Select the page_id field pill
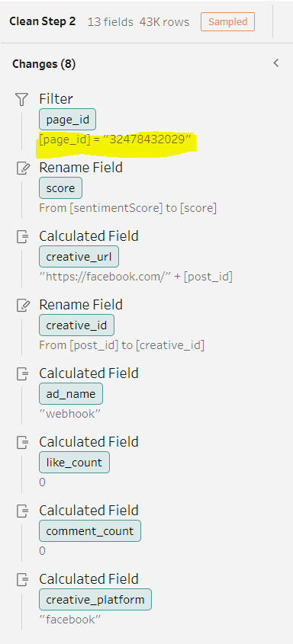Screen dimensions: 293x644 click(67, 120)
